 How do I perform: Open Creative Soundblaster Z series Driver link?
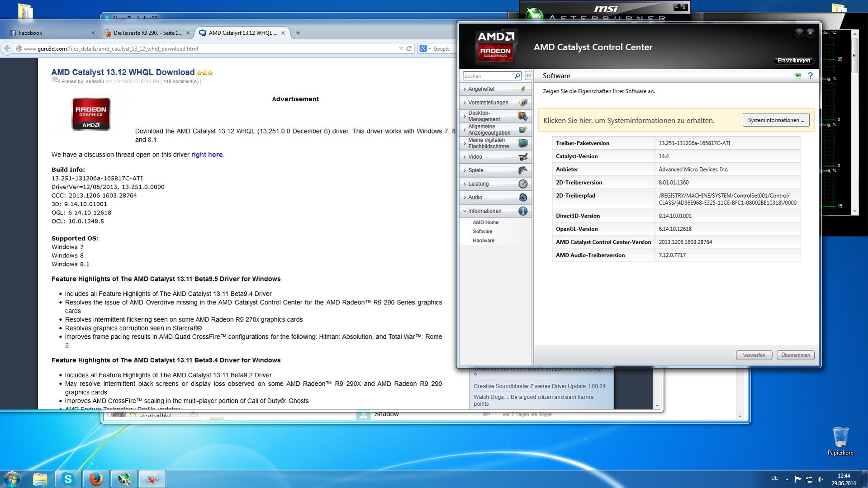[x=539, y=386]
